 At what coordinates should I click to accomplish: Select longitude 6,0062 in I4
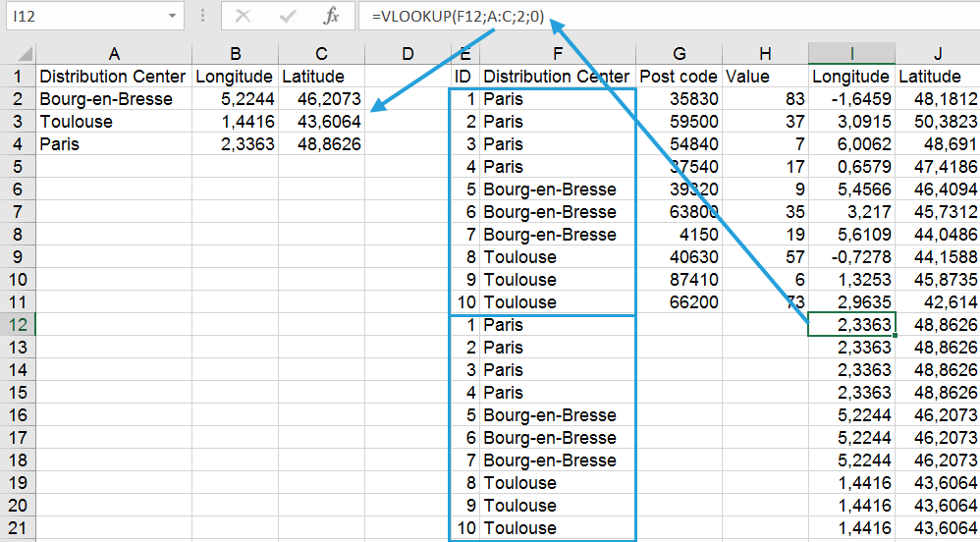852,143
